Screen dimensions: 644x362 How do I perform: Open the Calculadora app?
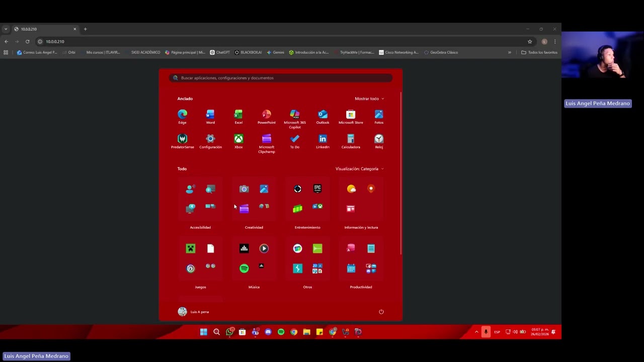pos(351,141)
